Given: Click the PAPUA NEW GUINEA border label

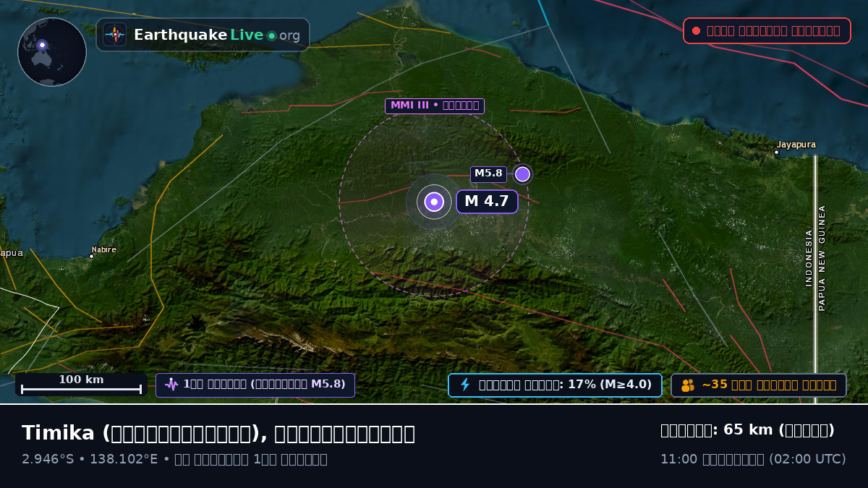Looking at the screenshot, I should click(822, 258).
